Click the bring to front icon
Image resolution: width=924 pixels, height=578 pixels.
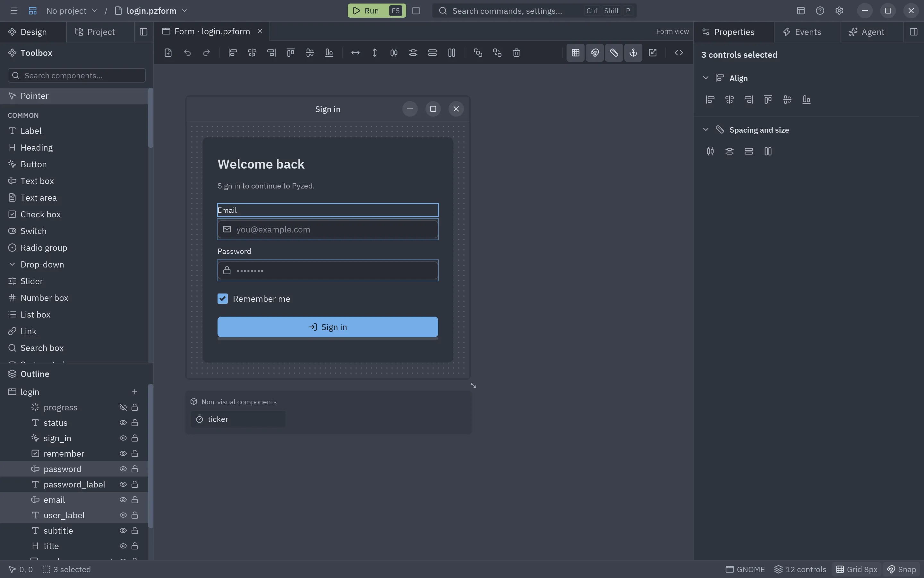pyautogui.click(x=478, y=53)
